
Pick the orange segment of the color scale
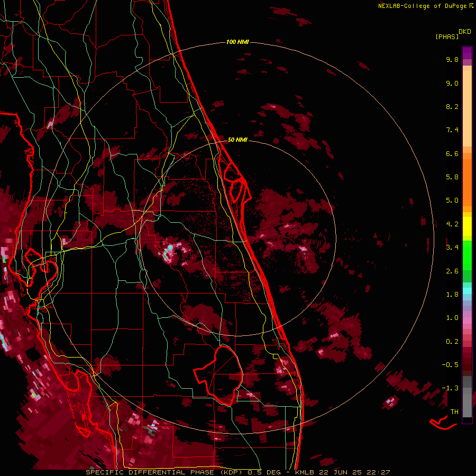467,182
